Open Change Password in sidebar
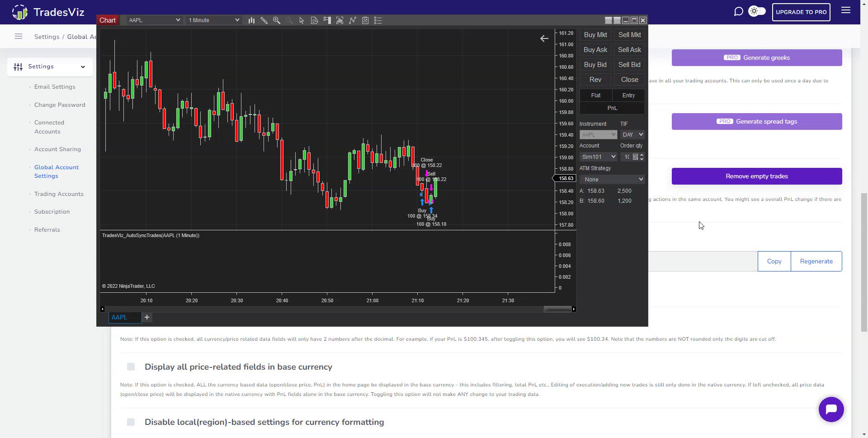The height and width of the screenshot is (438, 868). click(60, 105)
